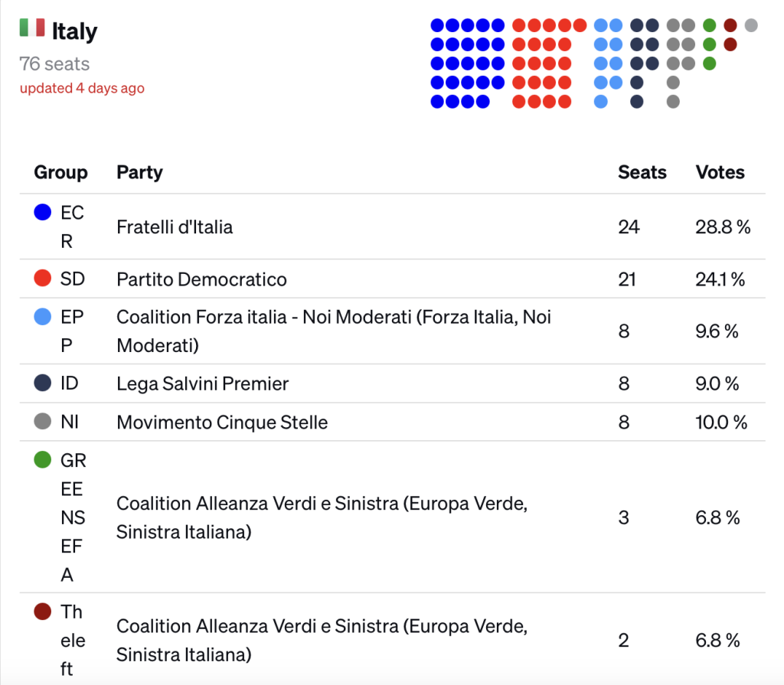Click the Italy country heading

pos(74,31)
